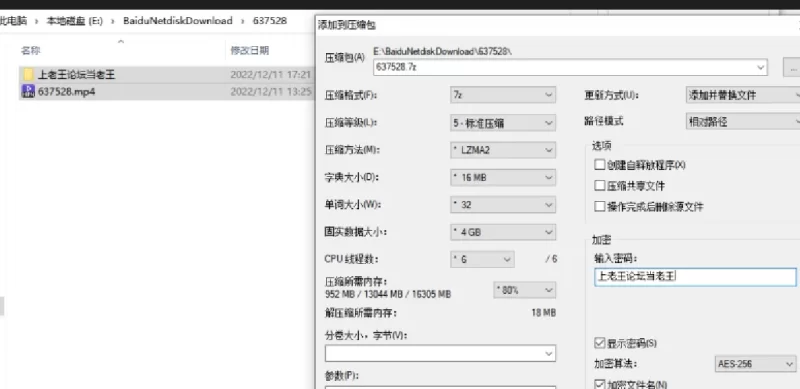
Task: Sort by 修改日期 column header
Action: point(250,51)
